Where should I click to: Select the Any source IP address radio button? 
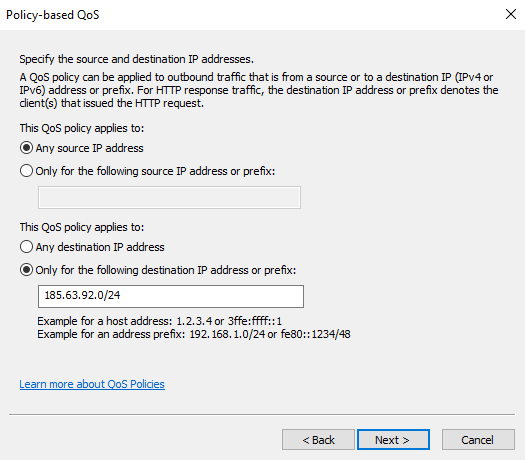tap(26, 148)
